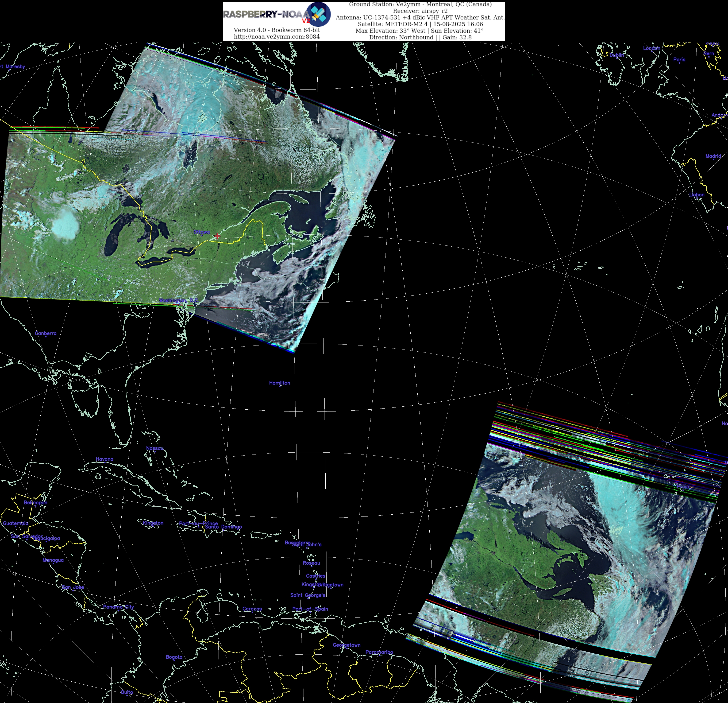Click the Castries city label
This screenshot has height=703, width=728.
coord(316,576)
